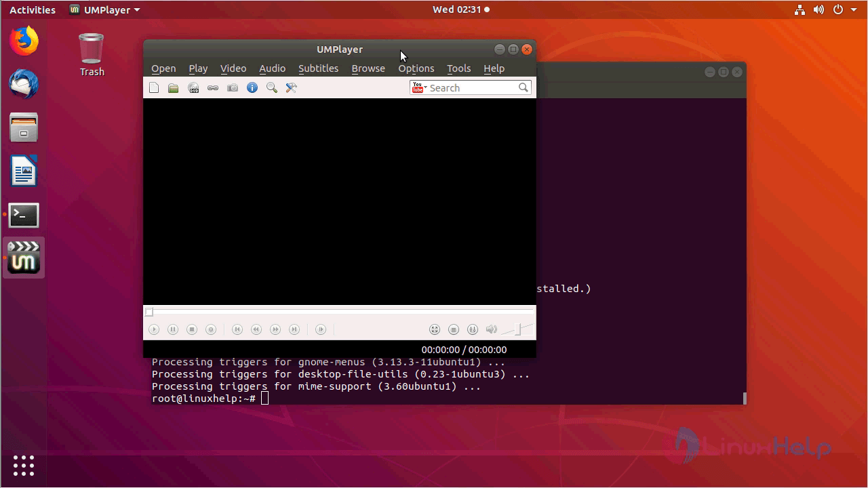
Task: Show the playlist icon
Action: coord(454,329)
